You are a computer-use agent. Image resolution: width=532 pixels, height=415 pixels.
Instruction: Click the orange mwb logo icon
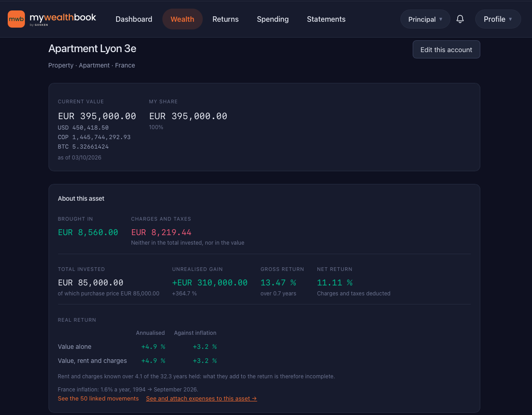click(x=16, y=19)
